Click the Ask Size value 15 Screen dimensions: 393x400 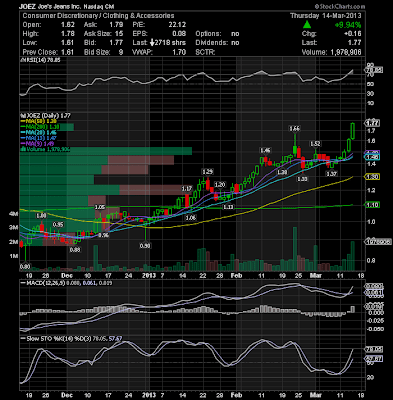(x=119, y=34)
